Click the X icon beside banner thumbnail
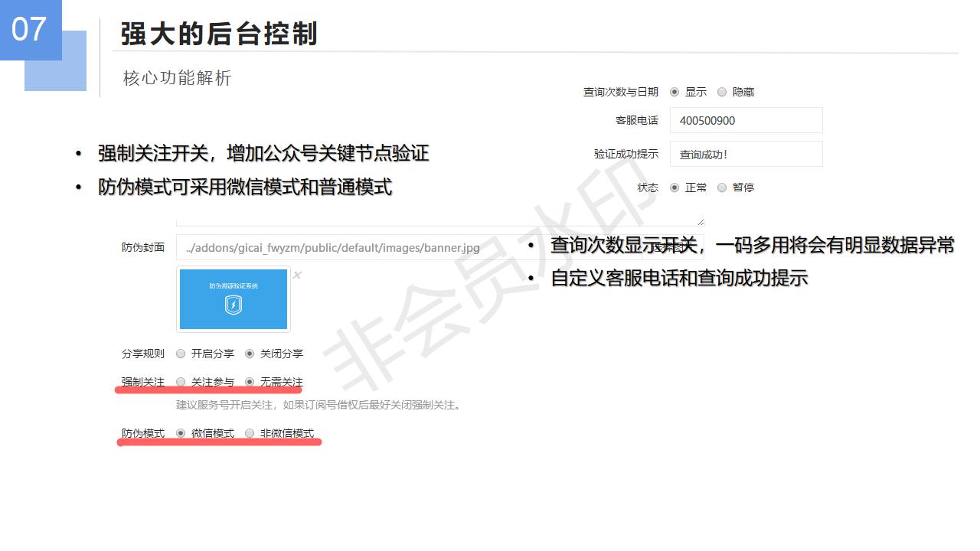The image size is (980, 551). point(297,275)
